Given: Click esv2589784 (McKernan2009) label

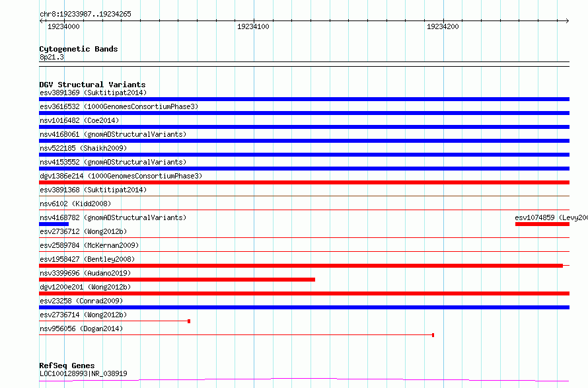Looking at the screenshot, I should pyautogui.click(x=89, y=245).
